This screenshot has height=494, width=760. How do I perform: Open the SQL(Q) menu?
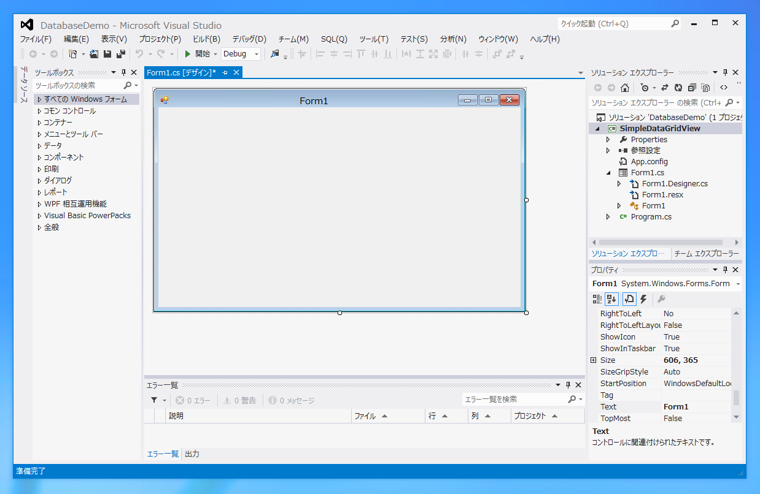click(334, 39)
